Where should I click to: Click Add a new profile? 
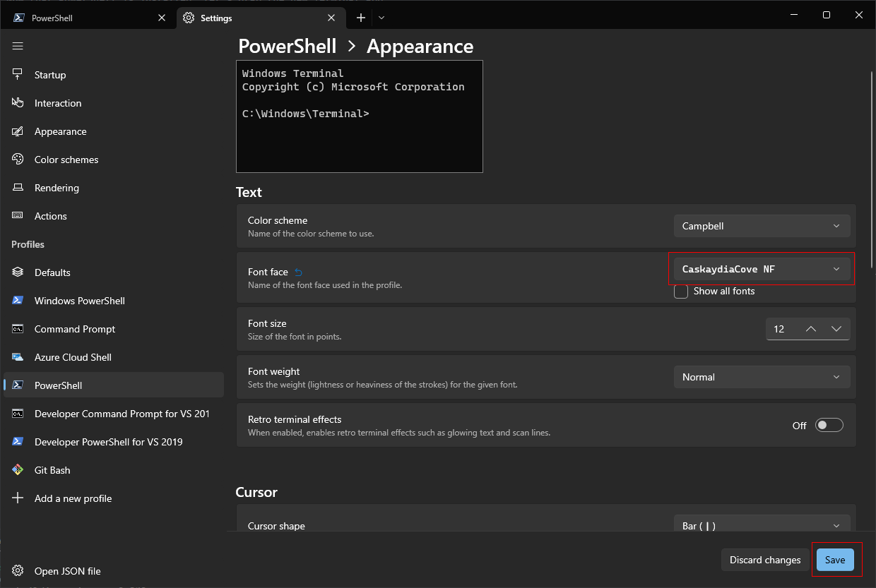click(x=114, y=498)
